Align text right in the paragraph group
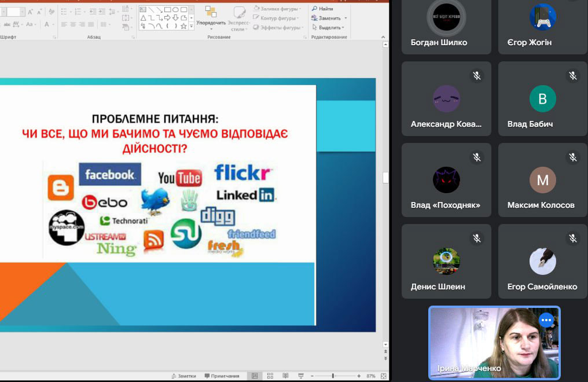This screenshot has height=382, width=588. point(82,24)
